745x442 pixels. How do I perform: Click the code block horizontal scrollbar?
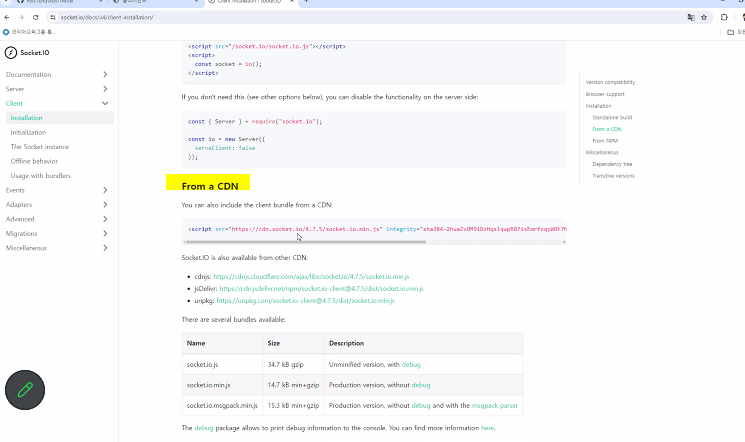(x=305, y=242)
